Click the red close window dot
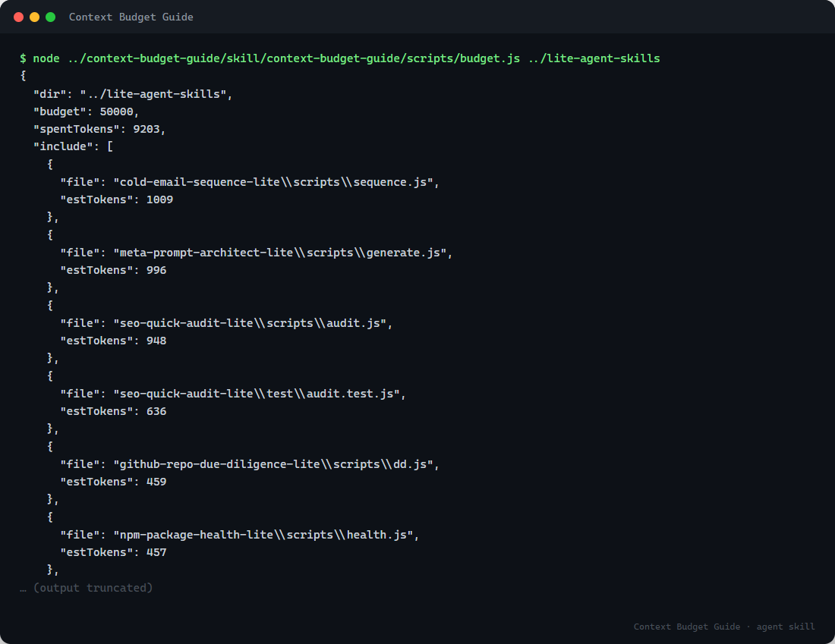Screen dimensions: 835x644 pos(19,17)
